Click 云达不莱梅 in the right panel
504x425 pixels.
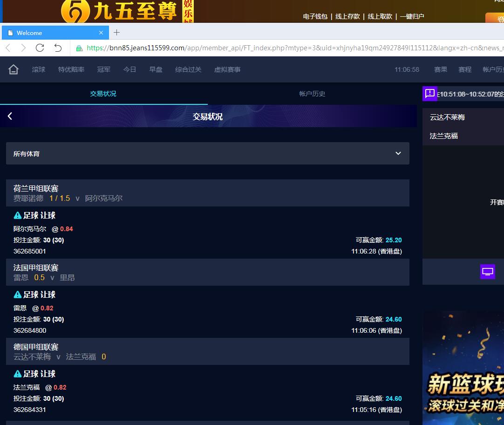[x=448, y=117]
